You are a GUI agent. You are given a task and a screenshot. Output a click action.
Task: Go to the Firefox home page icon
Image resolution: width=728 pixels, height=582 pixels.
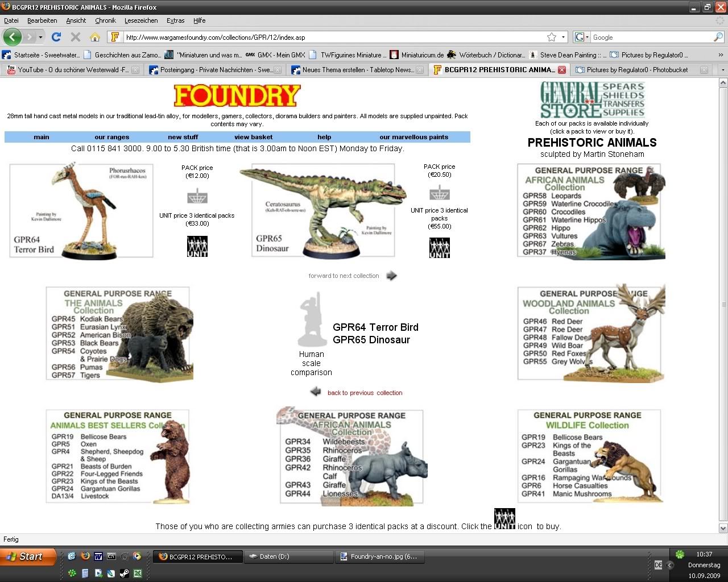point(94,37)
